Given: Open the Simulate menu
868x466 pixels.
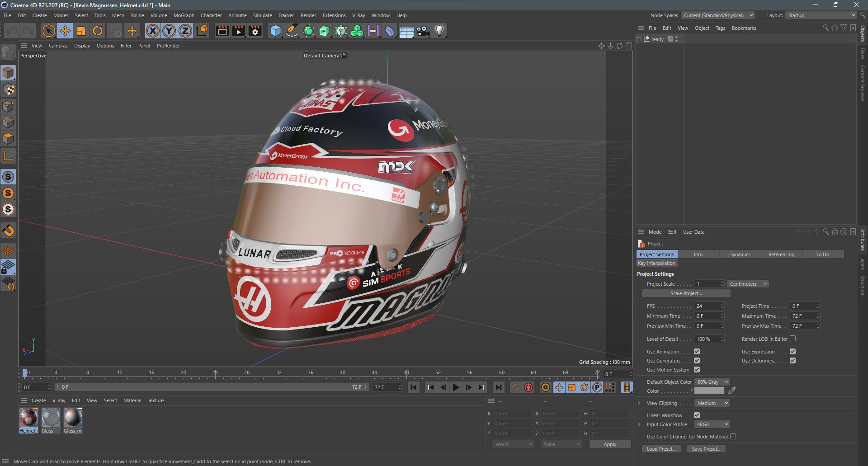Looking at the screenshot, I should click(262, 15).
